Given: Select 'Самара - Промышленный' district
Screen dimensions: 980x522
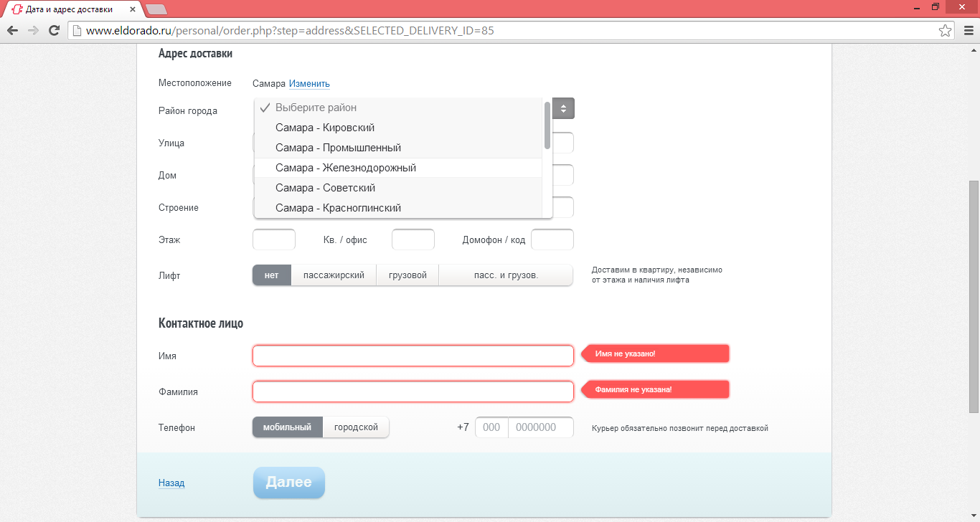Looking at the screenshot, I should [398, 148].
